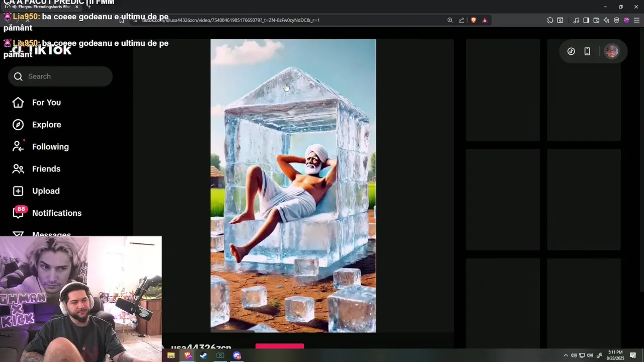Open the media control music note icon
The image size is (644, 362).
point(576,20)
